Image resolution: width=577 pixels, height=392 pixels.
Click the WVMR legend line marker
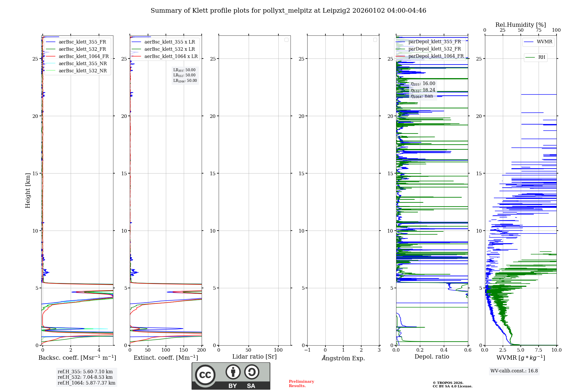529,42
